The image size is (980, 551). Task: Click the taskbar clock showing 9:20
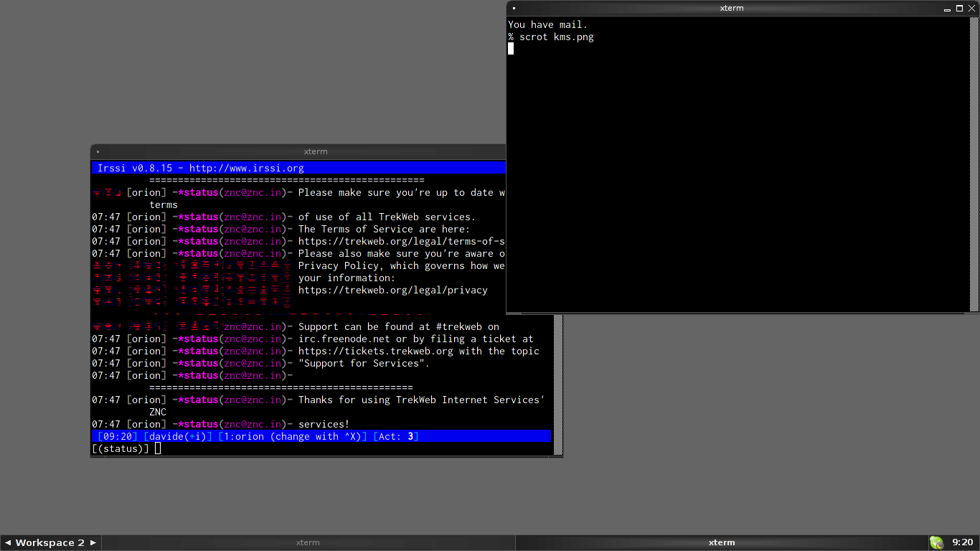coord(962,543)
